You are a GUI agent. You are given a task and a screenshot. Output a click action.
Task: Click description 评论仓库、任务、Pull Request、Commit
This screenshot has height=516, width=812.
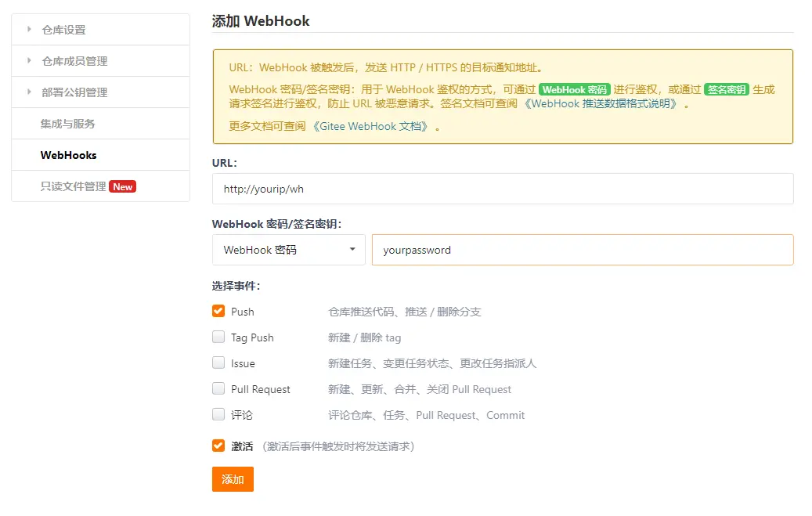(426, 416)
